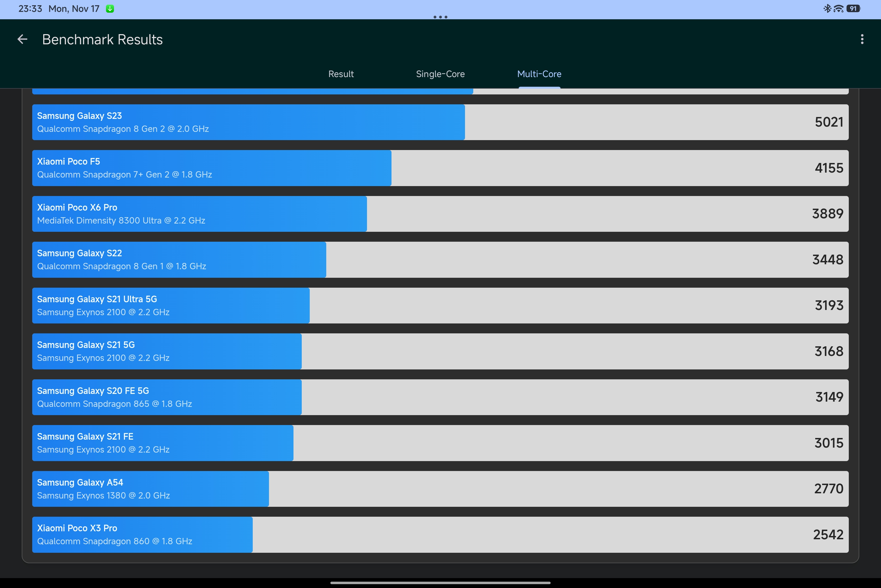The height and width of the screenshot is (588, 881).
Task: Tap the three-dot window handle at top
Action: coord(440,17)
